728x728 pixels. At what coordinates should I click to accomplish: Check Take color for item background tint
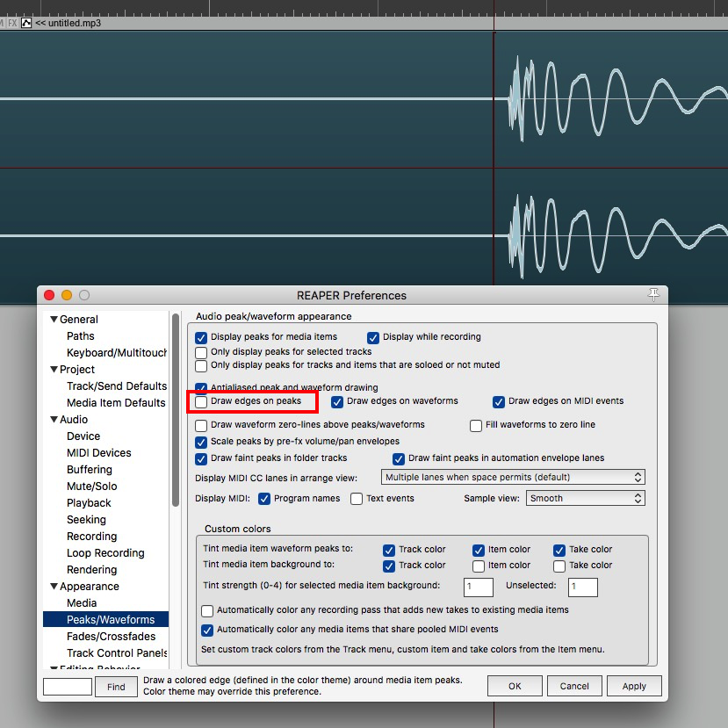(x=559, y=566)
